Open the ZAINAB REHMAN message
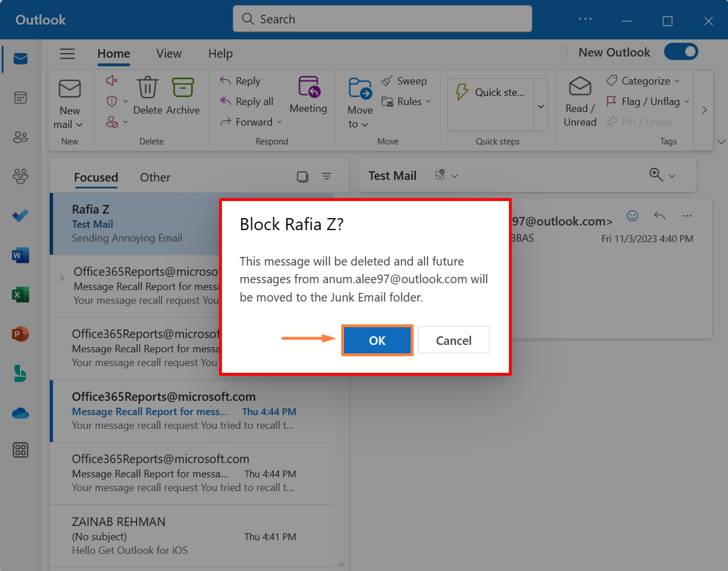Screen dimensions: 728x571 pyautogui.click(x=192, y=536)
